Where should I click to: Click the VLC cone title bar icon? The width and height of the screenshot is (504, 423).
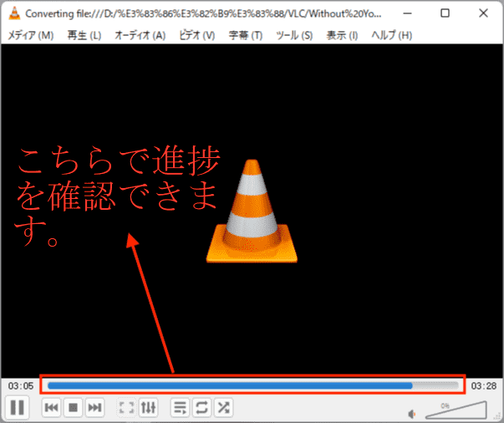[x=14, y=13]
